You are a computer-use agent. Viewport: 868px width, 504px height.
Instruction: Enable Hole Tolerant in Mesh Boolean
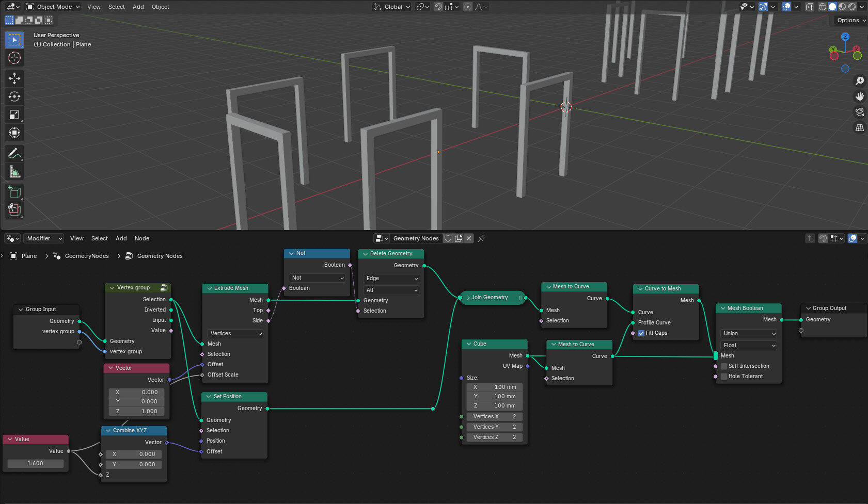pos(724,377)
